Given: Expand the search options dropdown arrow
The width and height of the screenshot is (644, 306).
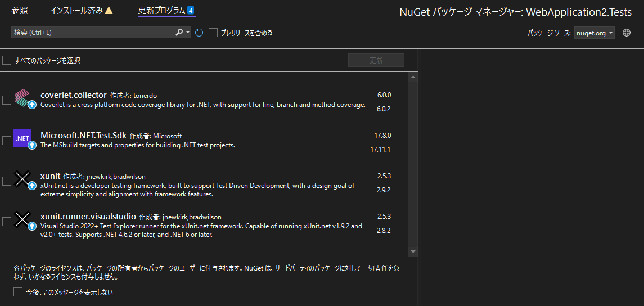Looking at the screenshot, I should click(188, 33).
